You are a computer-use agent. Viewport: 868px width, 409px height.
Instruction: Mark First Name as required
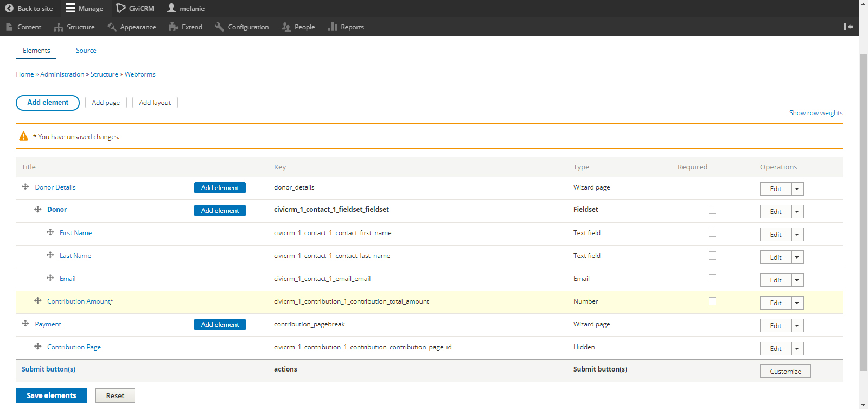[712, 232]
